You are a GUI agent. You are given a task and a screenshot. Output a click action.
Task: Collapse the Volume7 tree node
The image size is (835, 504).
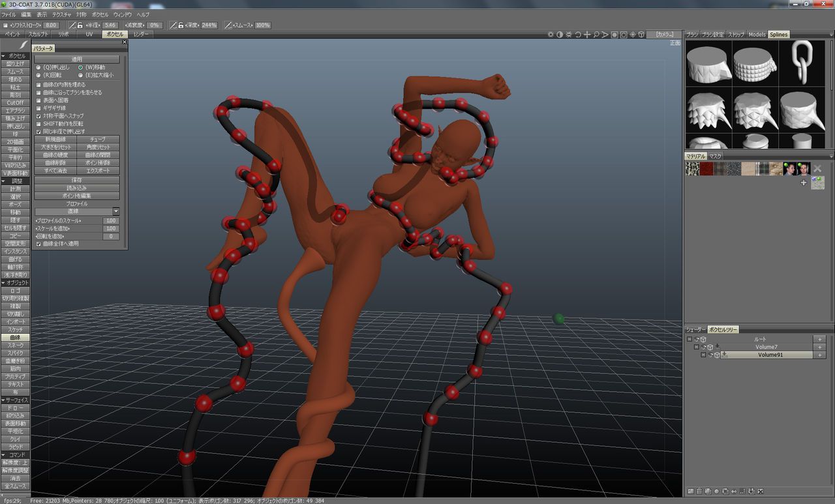point(696,347)
